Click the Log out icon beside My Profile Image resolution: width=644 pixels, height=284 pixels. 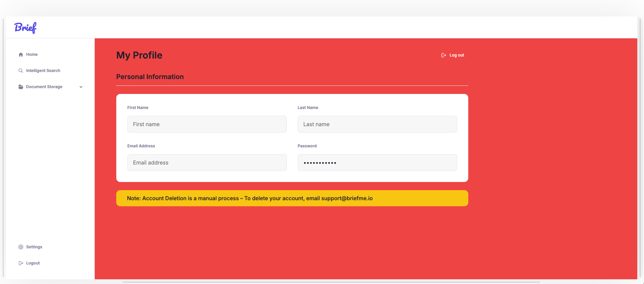443,55
